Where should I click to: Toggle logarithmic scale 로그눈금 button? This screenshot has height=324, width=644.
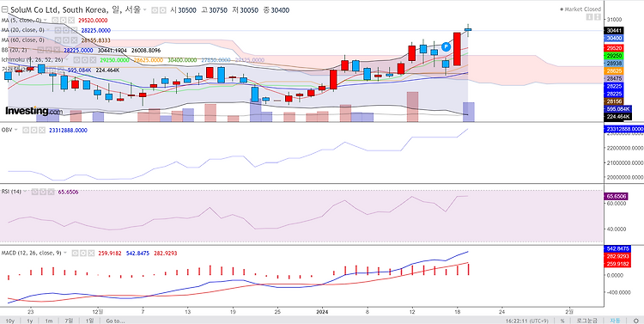(x=586, y=321)
